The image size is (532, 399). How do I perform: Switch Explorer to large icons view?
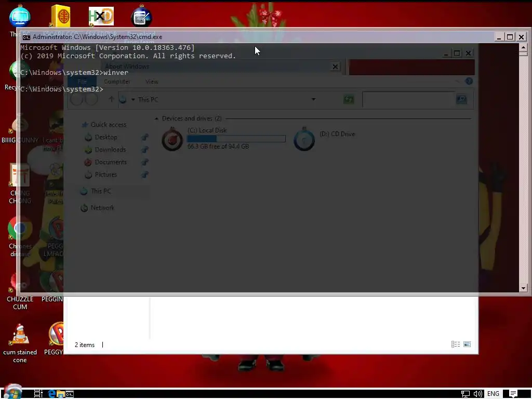467,344
